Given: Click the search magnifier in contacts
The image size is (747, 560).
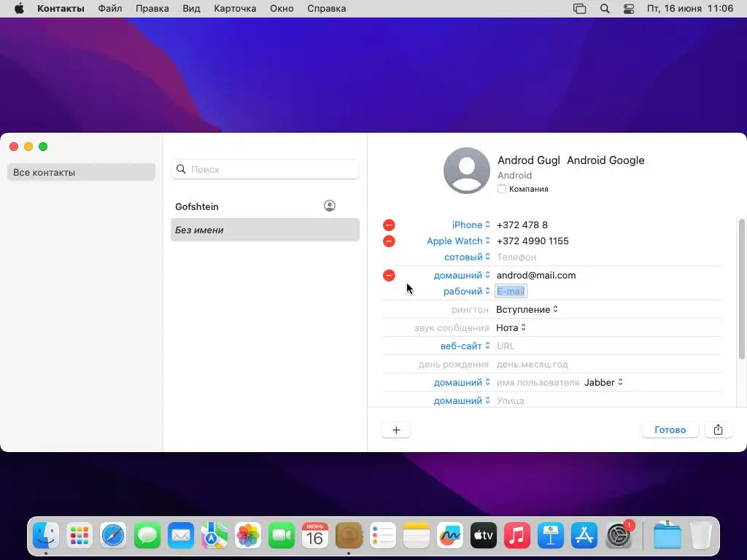Looking at the screenshot, I should pyautogui.click(x=181, y=169).
